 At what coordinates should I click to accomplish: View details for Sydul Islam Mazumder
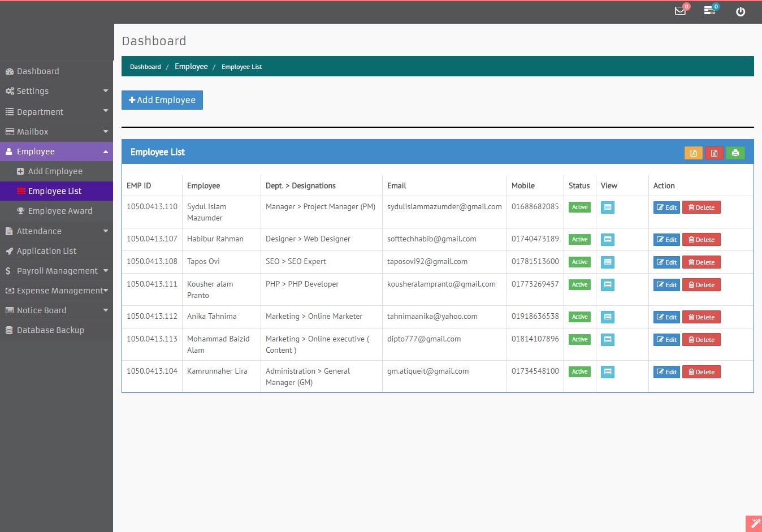coord(608,207)
